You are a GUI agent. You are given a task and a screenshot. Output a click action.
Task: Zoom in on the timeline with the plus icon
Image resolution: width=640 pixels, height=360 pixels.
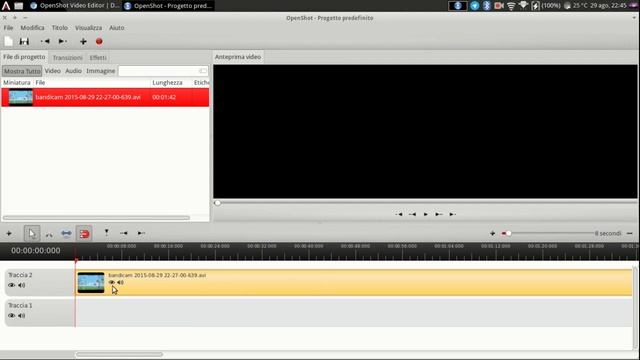click(492, 233)
